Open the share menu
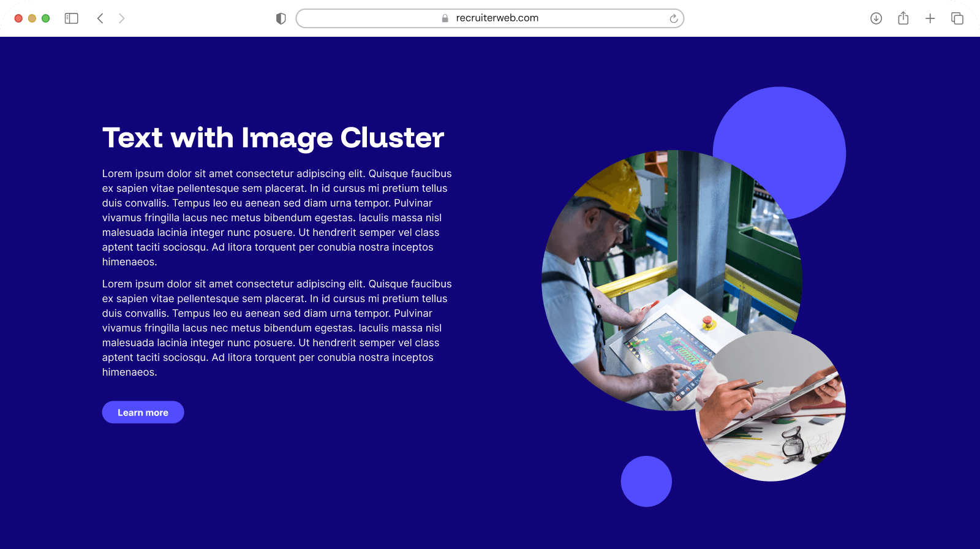 903,18
